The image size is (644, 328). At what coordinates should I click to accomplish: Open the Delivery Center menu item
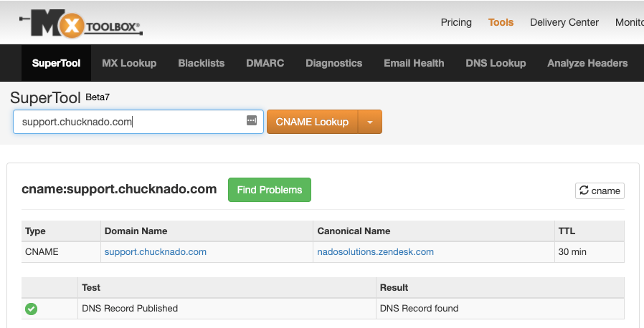564,22
